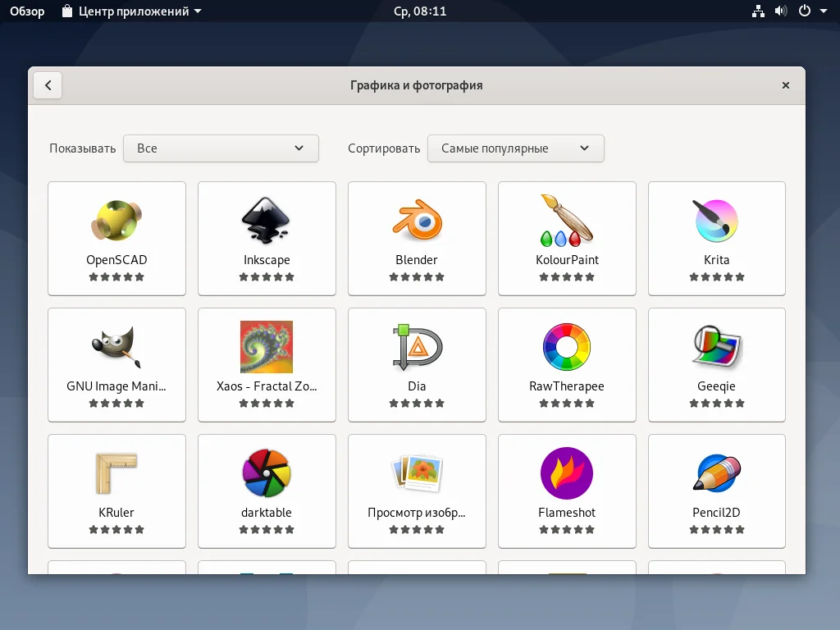The width and height of the screenshot is (840, 630).
Task: Open the Xaos Fractal Zoomer tile
Action: (267, 364)
